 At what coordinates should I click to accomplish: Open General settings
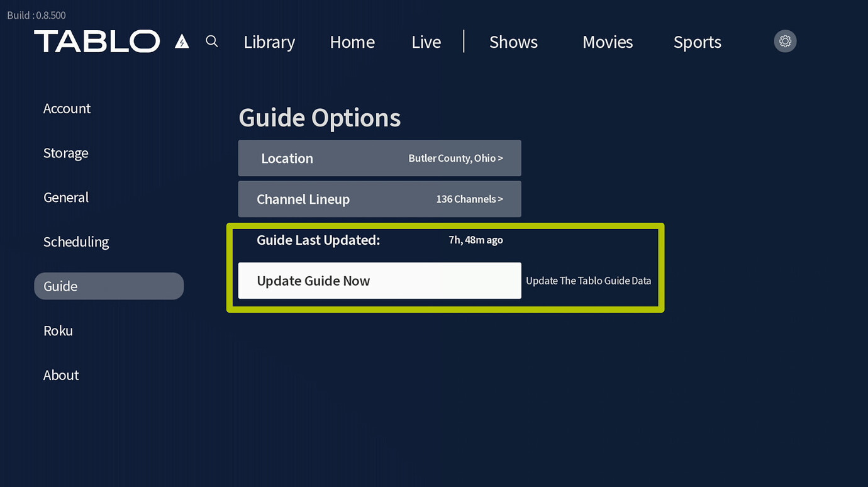65,197
